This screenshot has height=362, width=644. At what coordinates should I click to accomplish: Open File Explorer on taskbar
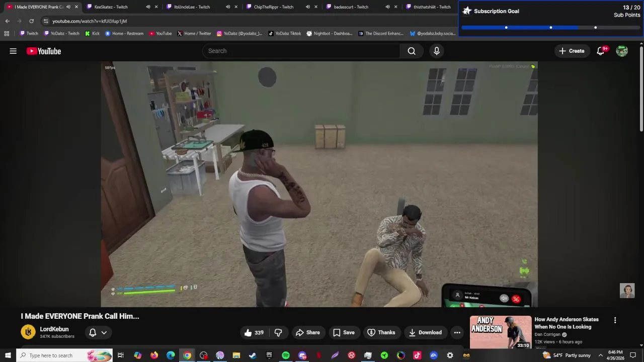tap(236, 355)
